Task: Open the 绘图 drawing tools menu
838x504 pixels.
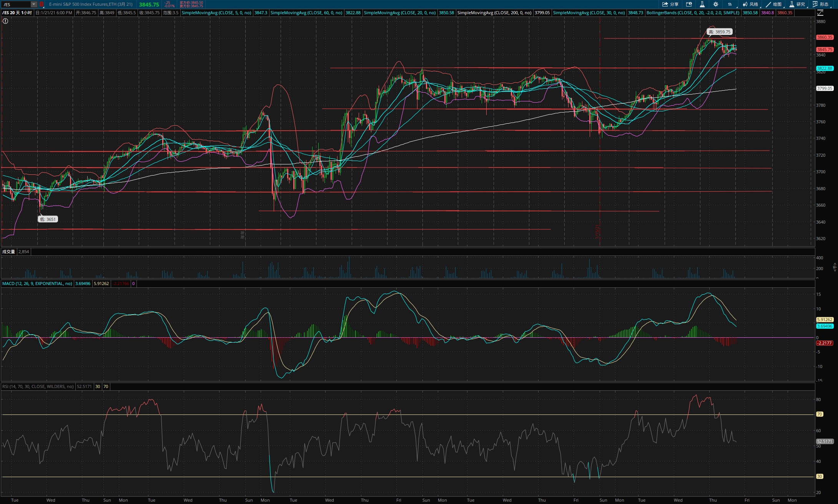Action: click(x=773, y=4)
